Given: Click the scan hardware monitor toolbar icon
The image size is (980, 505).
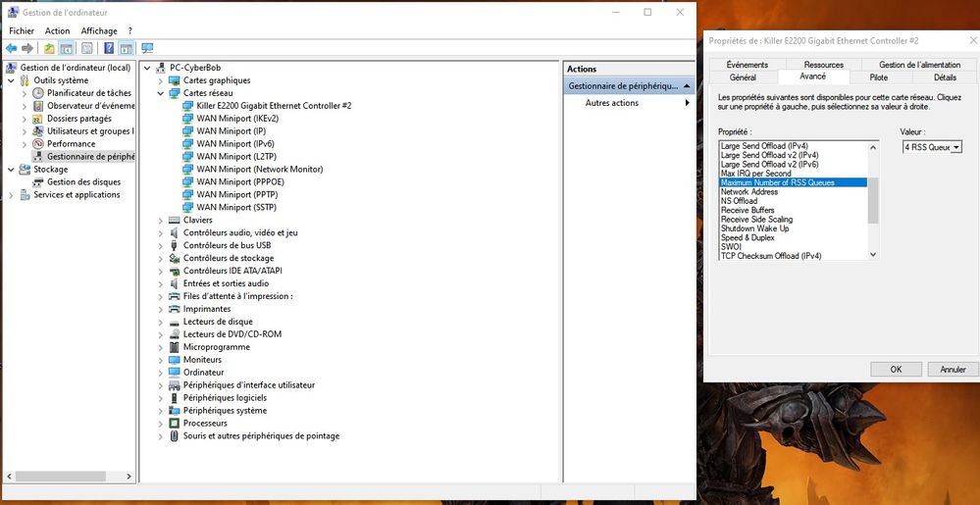Looking at the screenshot, I should 147,48.
